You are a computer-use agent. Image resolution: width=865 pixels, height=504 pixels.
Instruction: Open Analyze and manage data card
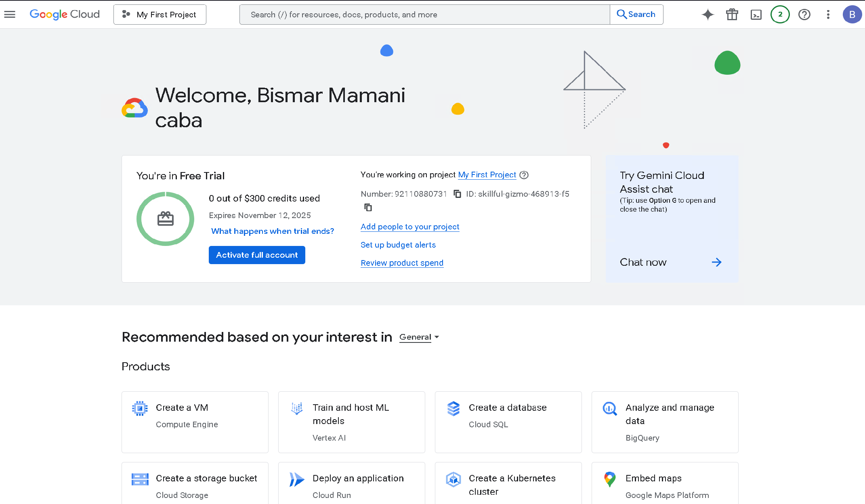665,422
